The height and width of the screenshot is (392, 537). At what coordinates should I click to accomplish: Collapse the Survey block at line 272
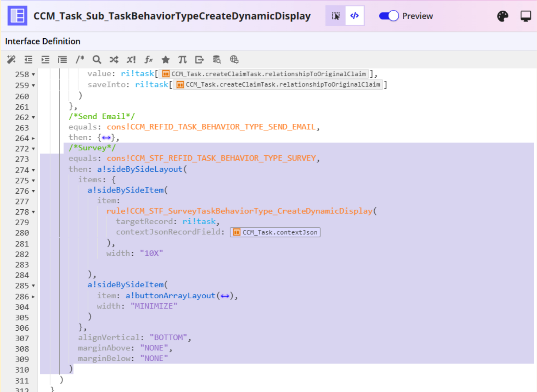(33, 149)
